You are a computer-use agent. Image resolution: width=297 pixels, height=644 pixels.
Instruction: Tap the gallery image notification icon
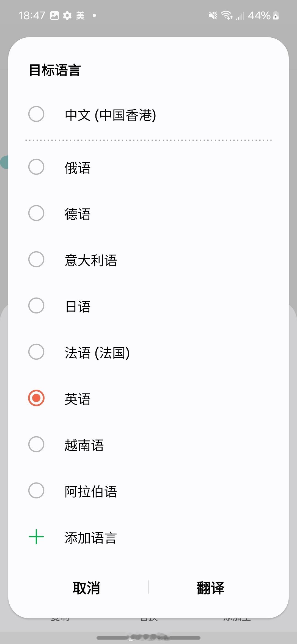pos(54,16)
